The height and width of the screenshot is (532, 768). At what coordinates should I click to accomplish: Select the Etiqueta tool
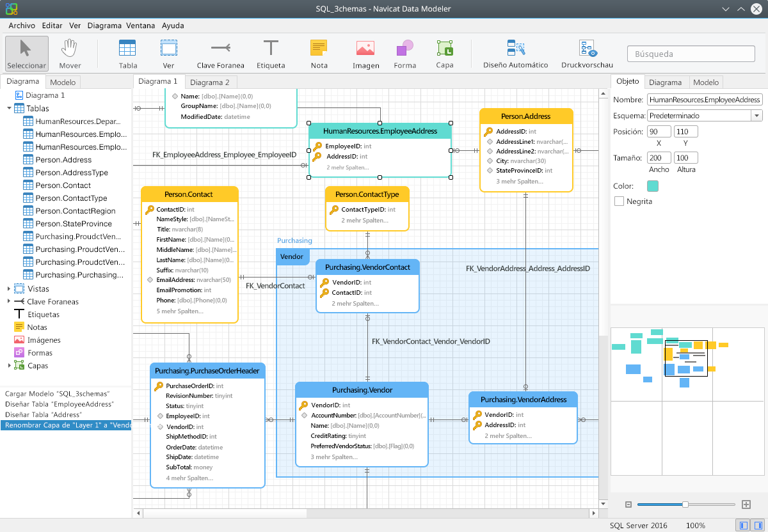click(x=271, y=54)
